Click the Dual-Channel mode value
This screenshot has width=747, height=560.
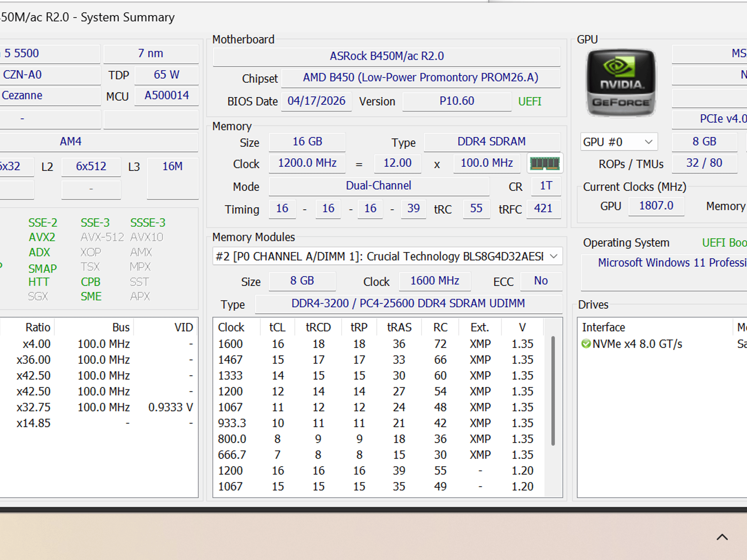(379, 186)
